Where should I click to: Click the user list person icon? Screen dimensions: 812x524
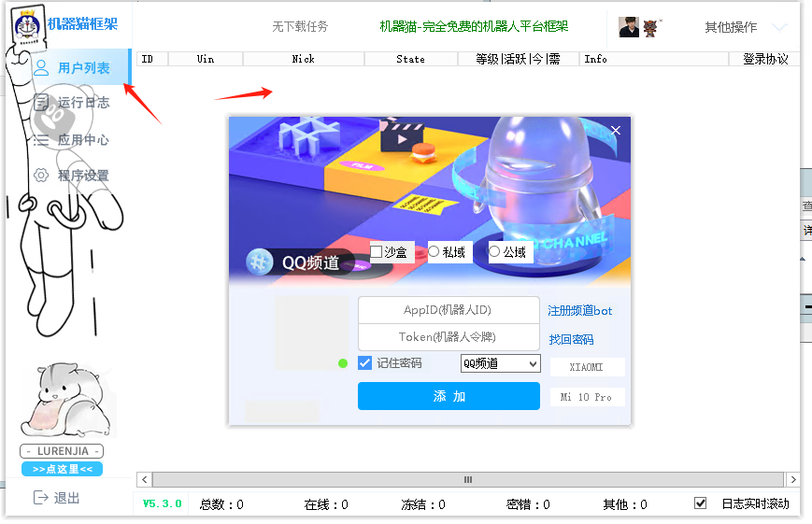click(x=41, y=68)
